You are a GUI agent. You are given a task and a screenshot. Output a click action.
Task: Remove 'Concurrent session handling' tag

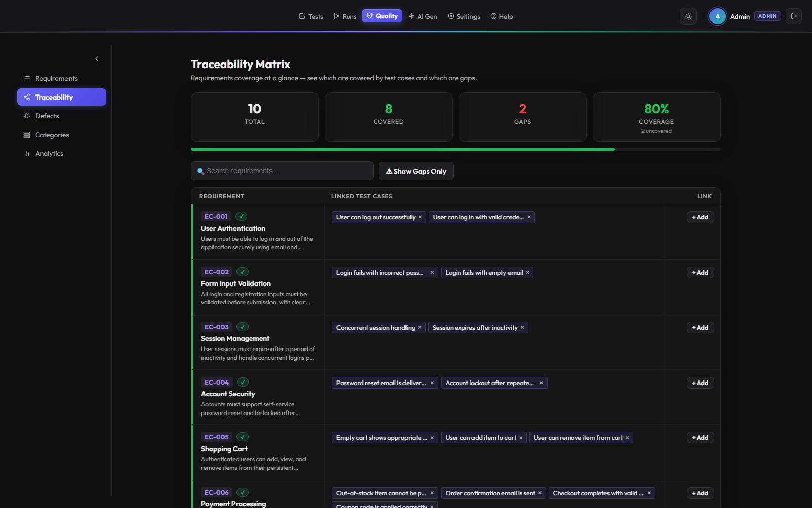[x=420, y=328]
